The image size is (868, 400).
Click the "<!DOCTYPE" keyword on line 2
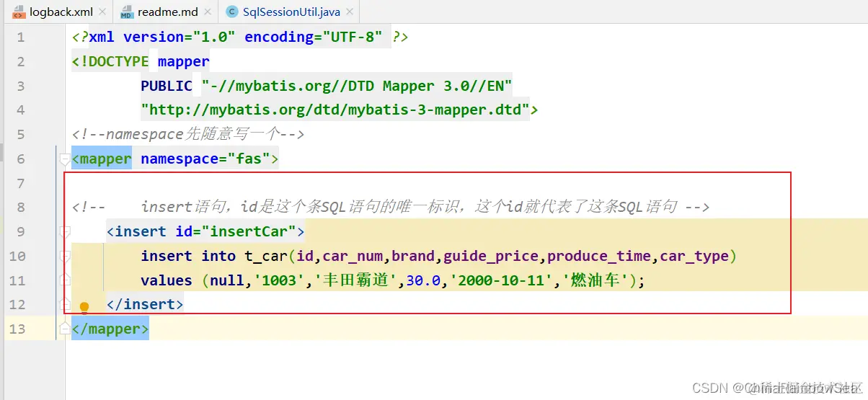point(110,61)
